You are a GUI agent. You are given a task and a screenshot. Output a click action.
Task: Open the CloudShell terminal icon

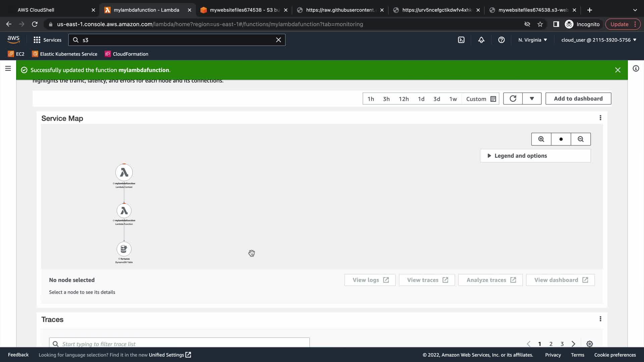tap(461, 40)
